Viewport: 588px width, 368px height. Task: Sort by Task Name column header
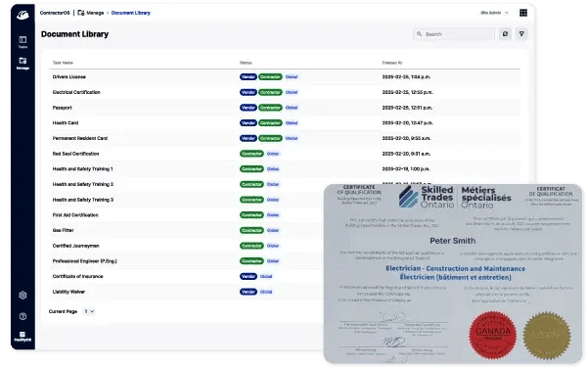click(63, 63)
